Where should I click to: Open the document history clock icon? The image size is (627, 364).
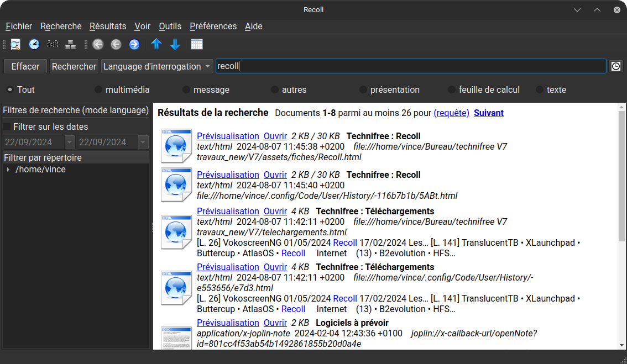pos(34,44)
